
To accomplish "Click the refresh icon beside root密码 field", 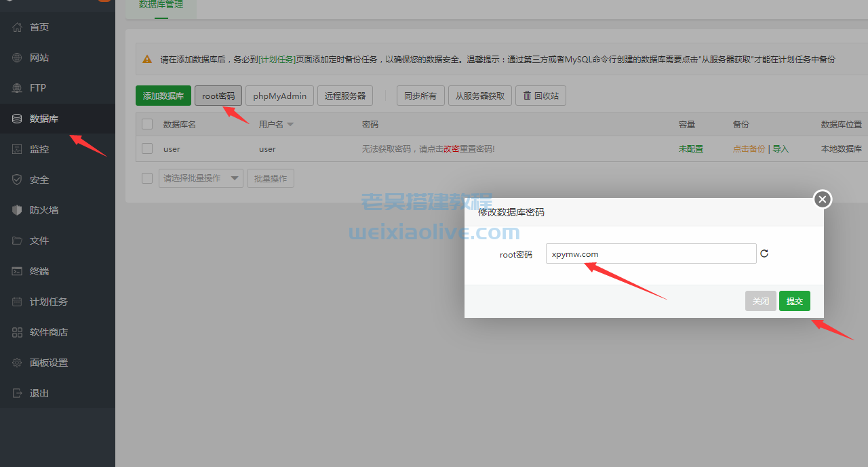I will (x=764, y=253).
